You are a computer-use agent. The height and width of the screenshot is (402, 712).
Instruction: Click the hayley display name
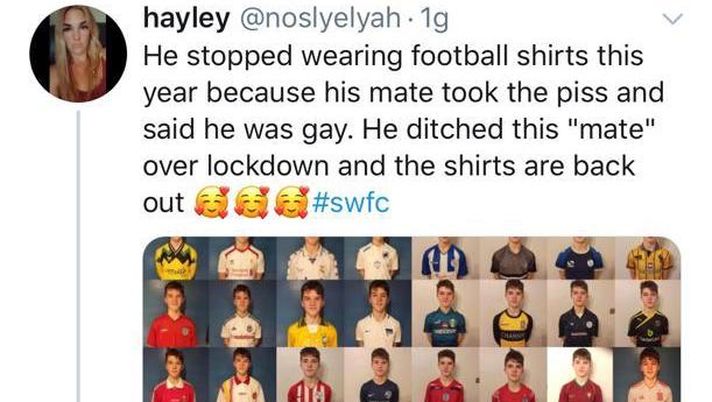(x=186, y=19)
